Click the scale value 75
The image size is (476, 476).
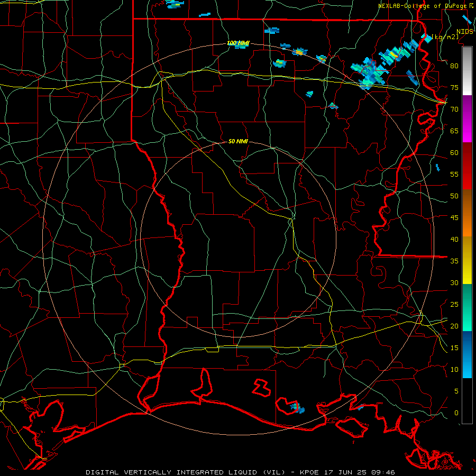(x=454, y=87)
